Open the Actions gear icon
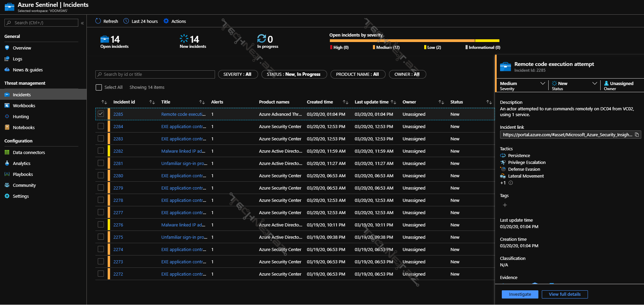644x305 pixels. coord(166,21)
